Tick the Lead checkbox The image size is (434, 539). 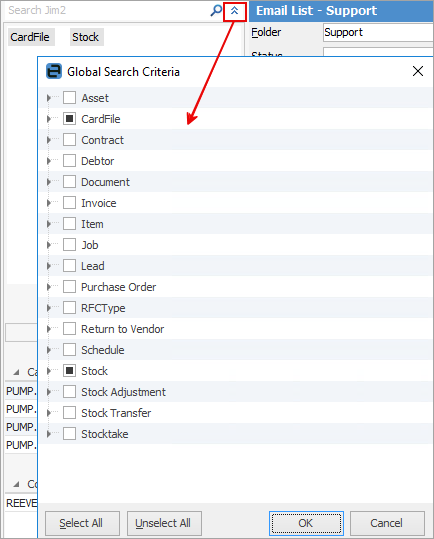pos(69,266)
